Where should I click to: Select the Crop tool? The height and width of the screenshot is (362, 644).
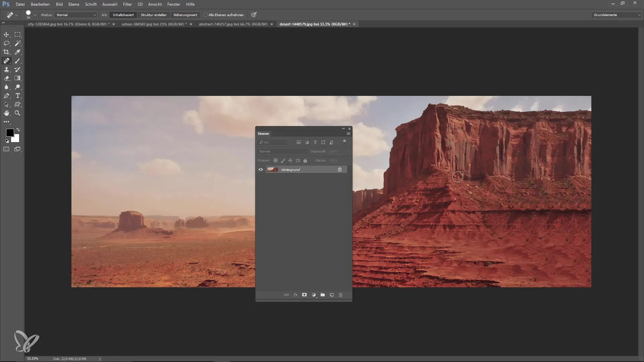click(x=6, y=52)
